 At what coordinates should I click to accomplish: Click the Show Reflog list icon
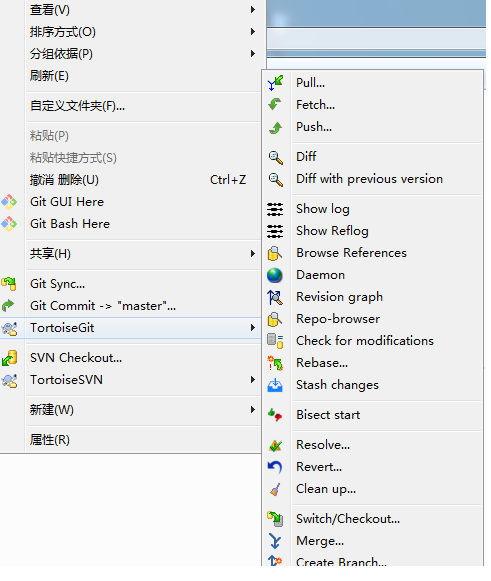coord(275,231)
